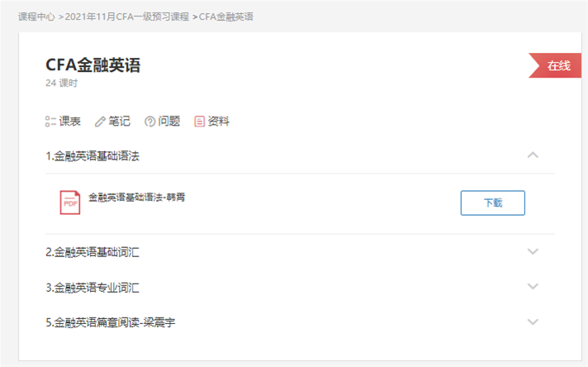Click the red 在线 status ribbon

tap(557, 66)
